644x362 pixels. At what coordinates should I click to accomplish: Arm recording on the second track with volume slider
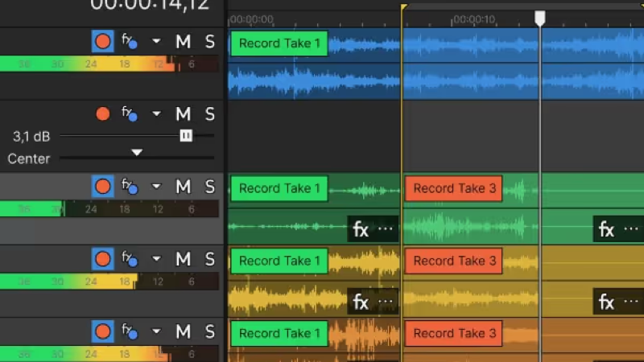tap(103, 113)
